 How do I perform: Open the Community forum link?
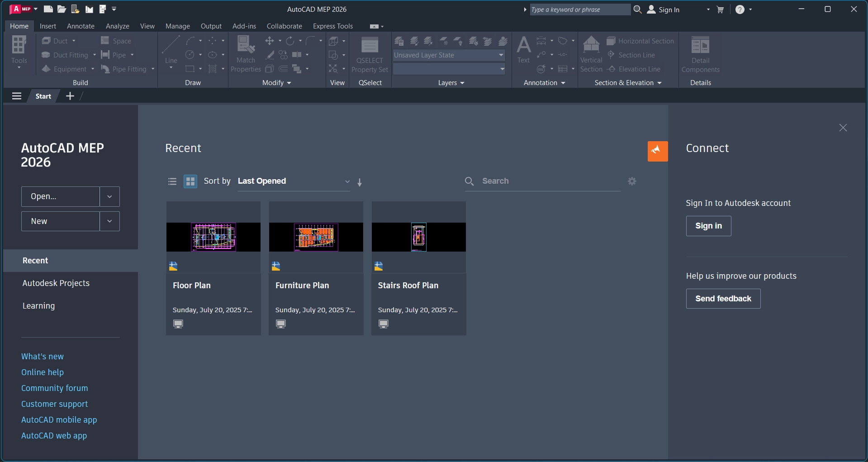55,388
